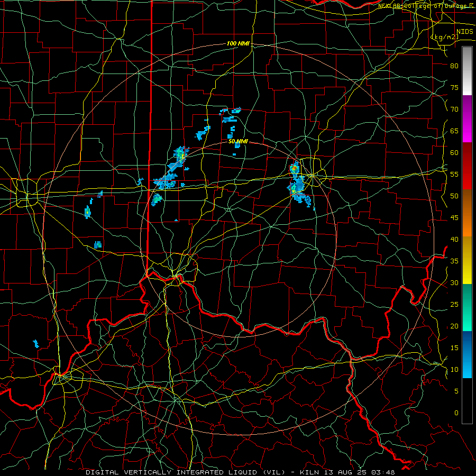Click the legend value "20"
The image size is (476, 476).
tap(454, 326)
